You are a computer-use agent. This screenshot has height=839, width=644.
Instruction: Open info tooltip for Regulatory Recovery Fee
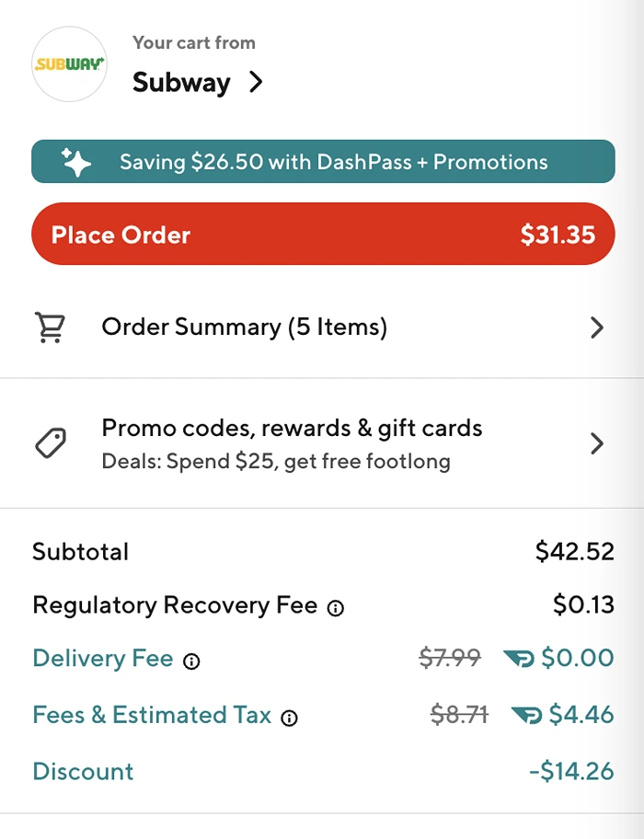coord(337,608)
